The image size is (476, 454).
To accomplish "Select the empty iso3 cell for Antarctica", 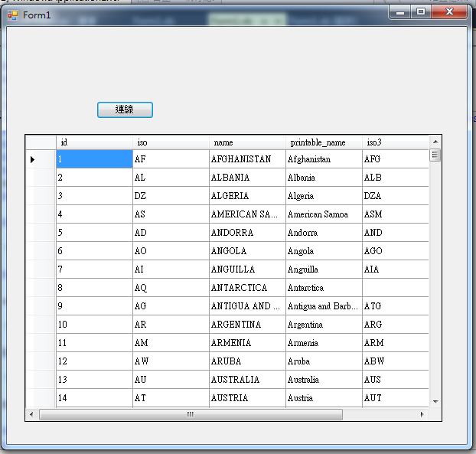I will (396, 288).
